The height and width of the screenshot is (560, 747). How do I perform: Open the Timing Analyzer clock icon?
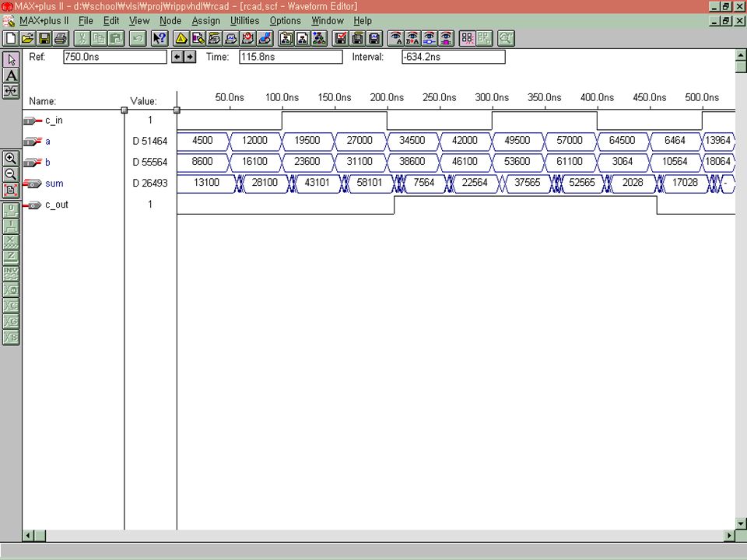click(247, 38)
